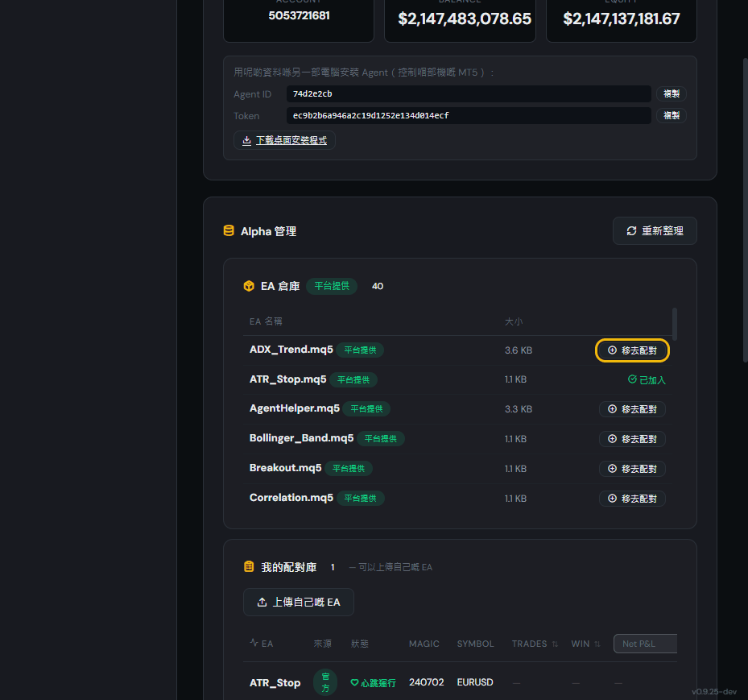Add ADX_Trend.mq5 to pairing
Screen dimensions: 748x700
632,350
